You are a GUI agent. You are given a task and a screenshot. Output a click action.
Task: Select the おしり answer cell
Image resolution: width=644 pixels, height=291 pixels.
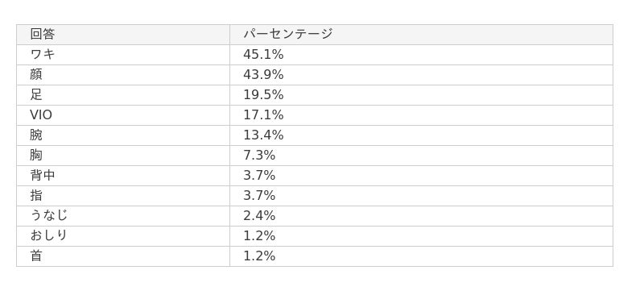(x=123, y=236)
